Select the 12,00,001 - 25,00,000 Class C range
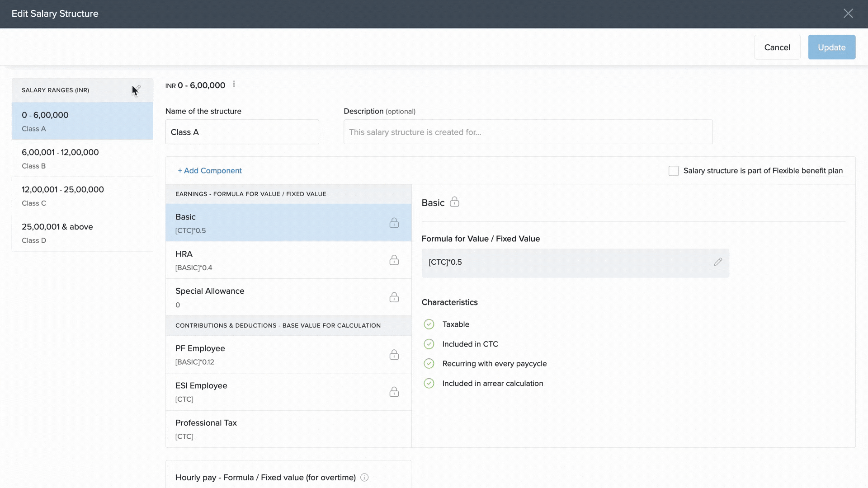Image resolution: width=868 pixels, height=488 pixels. pyautogui.click(x=82, y=196)
